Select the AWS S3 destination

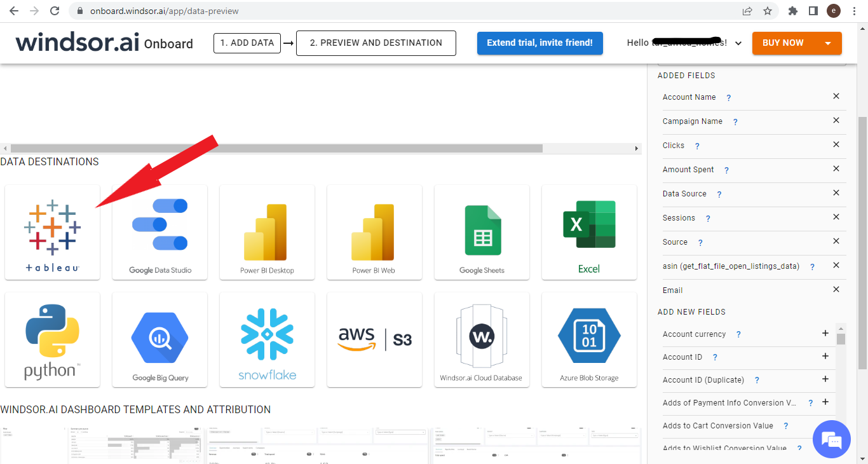click(375, 339)
